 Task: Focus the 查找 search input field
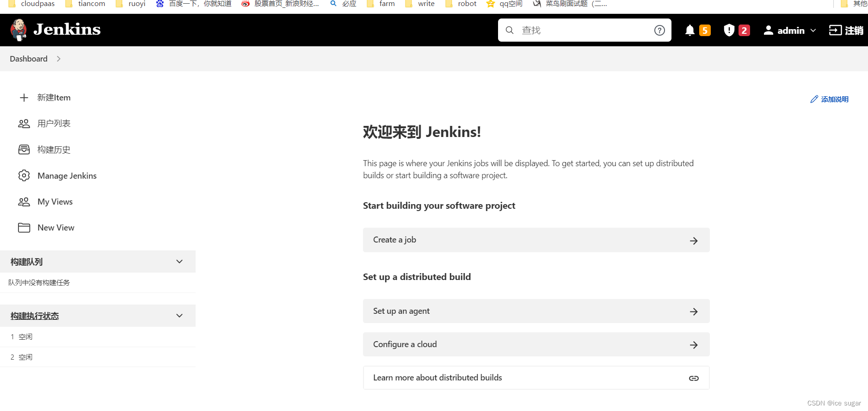click(585, 30)
